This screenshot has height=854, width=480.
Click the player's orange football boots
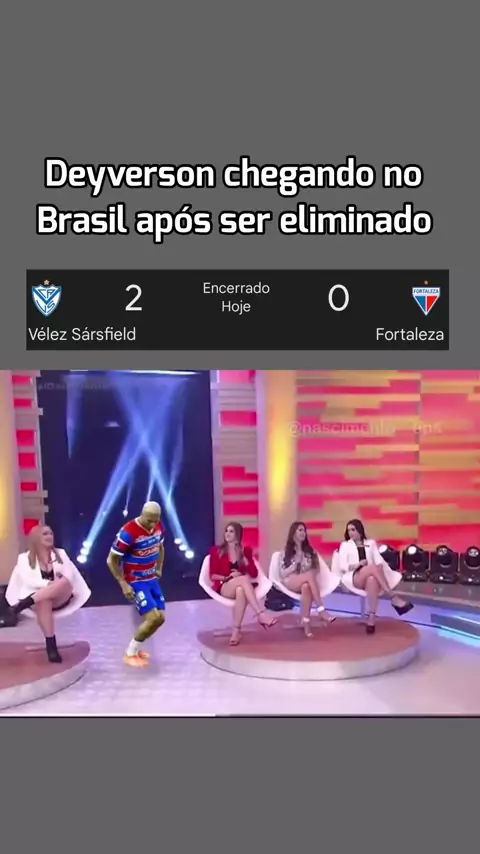pos(136,658)
